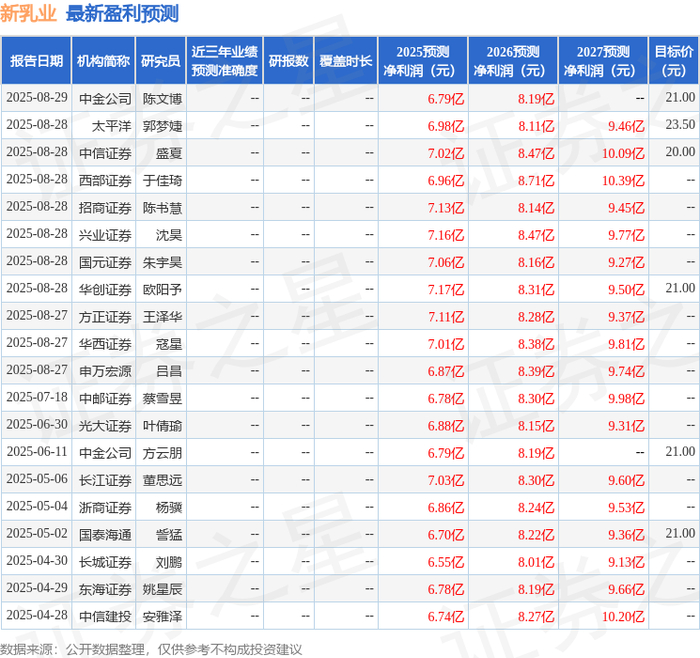Click the 研报数 column header
This screenshot has height=658, width=700.
[288, 61]
